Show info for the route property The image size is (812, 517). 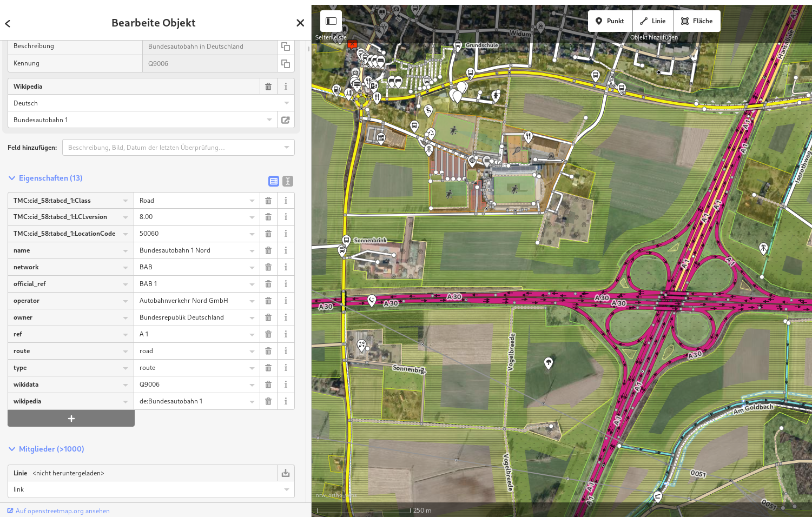point(286,351)
